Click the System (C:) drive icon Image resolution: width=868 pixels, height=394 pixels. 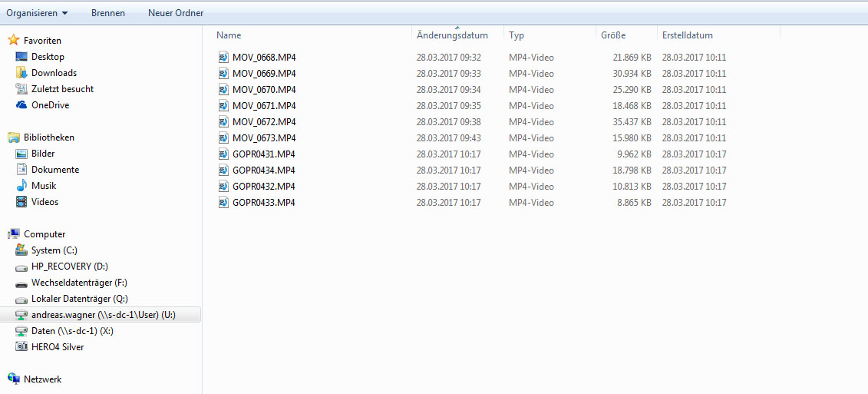[x=21, y=250]
